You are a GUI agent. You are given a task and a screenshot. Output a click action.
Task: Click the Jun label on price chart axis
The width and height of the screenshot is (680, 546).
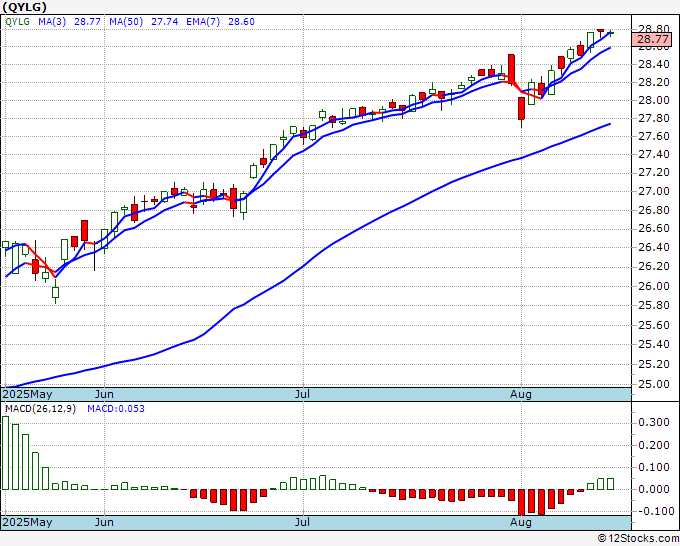pyautogui.click(x=104, y=394)
